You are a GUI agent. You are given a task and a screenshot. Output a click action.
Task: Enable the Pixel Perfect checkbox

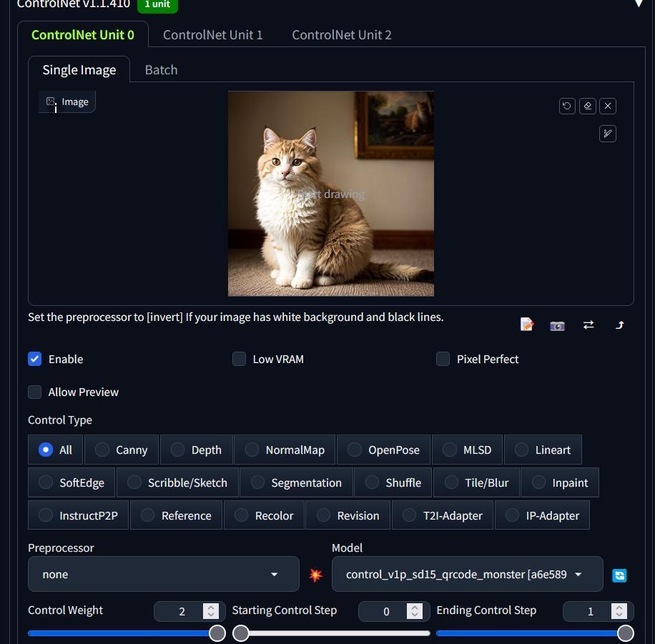[x=443, y=359]
